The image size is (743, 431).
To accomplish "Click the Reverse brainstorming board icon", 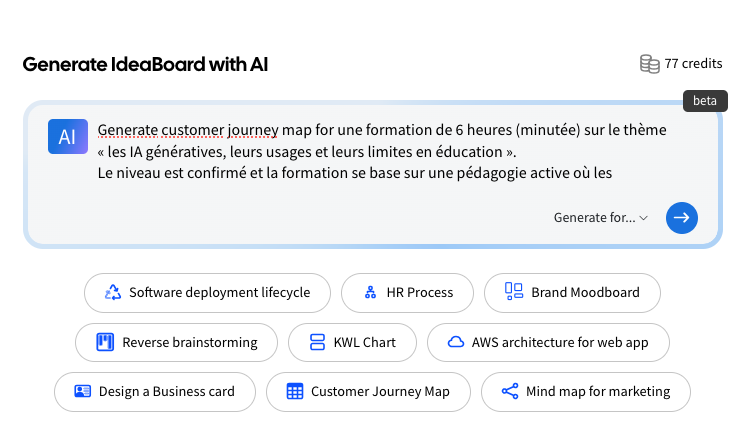I will pos(105,342).
